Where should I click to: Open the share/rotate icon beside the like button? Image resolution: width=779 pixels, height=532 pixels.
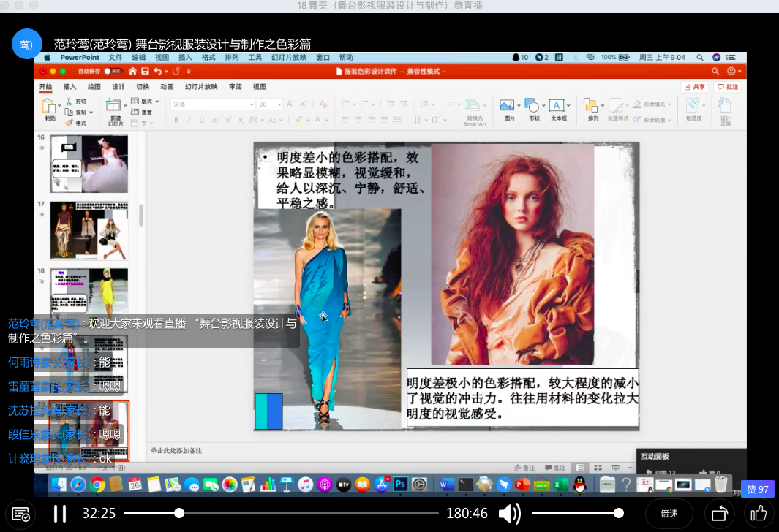pyautogui.click(x=718, y=514)
